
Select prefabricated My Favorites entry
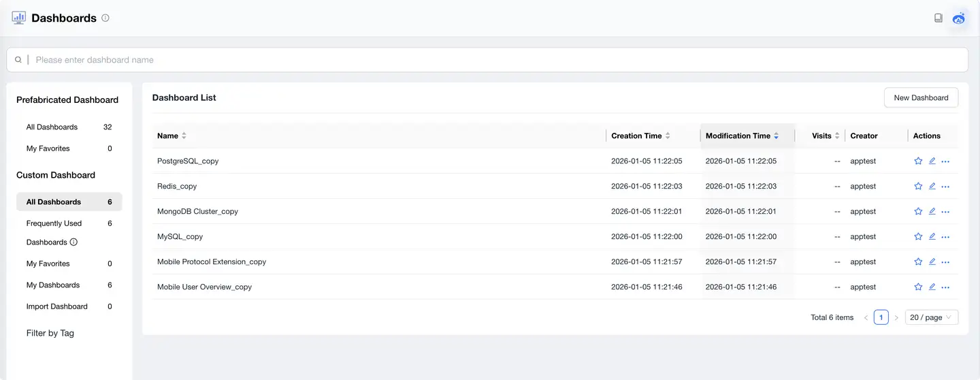[x=69, y=148]
